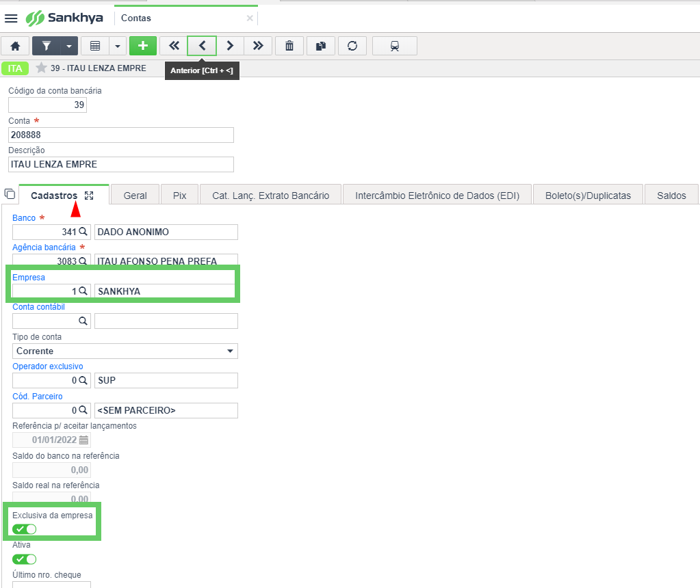Go to the next record
Image resolution: width=700 pixels, height=588 pixels.
point(230,46)
